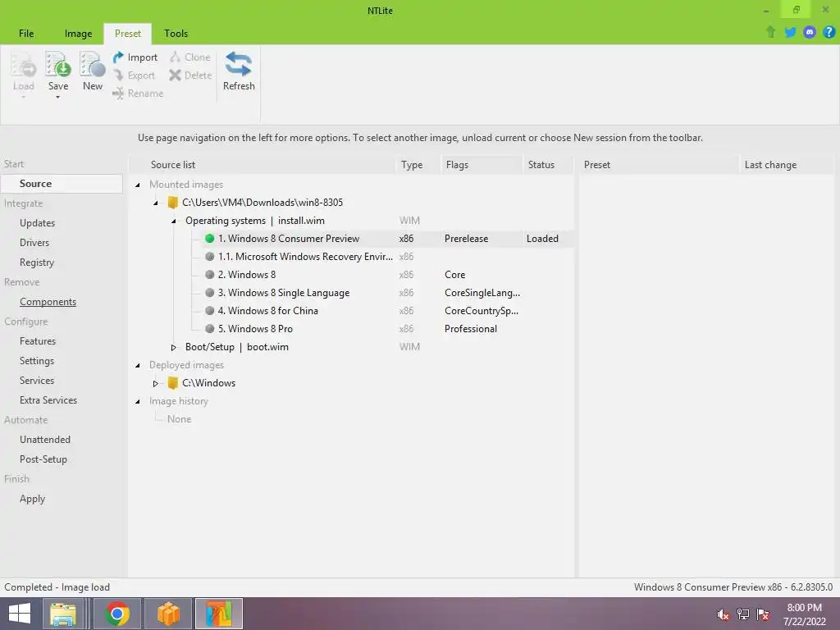840x630 pixels.
Task: Open the Registry page
Action: [x=37, y=262]
